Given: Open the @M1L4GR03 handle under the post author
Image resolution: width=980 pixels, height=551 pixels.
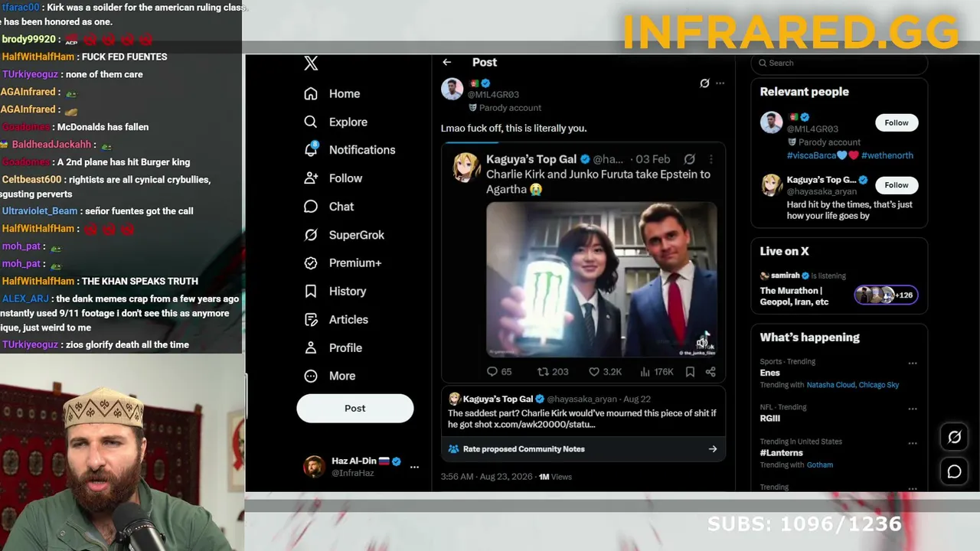Looking at the screenshot, I should pyautogui.click(x=493, y=95).
